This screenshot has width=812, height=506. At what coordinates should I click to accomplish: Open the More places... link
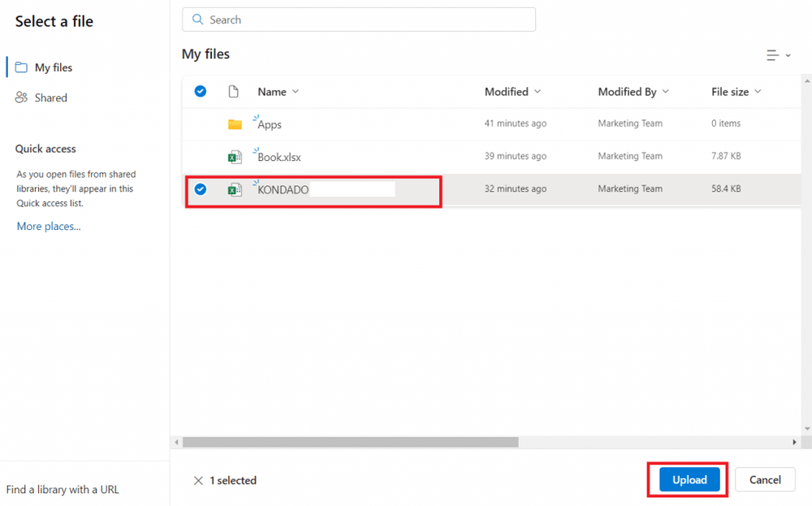click(x=48, y=226)
